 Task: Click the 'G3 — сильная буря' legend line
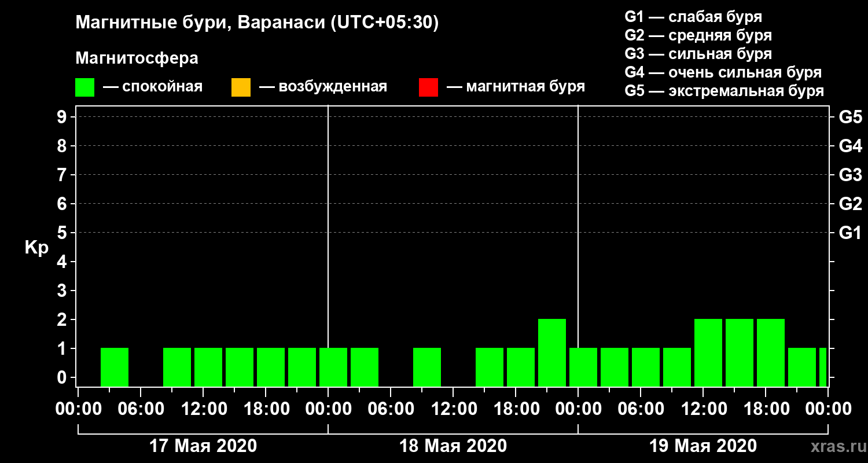(698, 54)
